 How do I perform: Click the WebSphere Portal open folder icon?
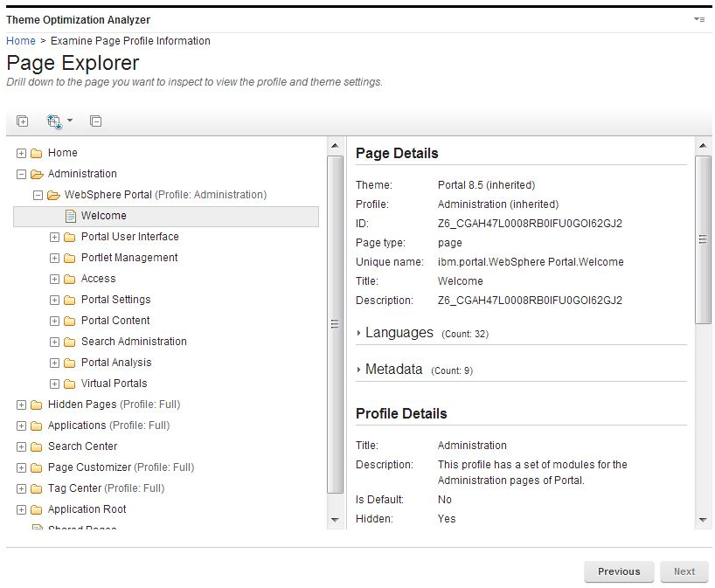[54, 195]
